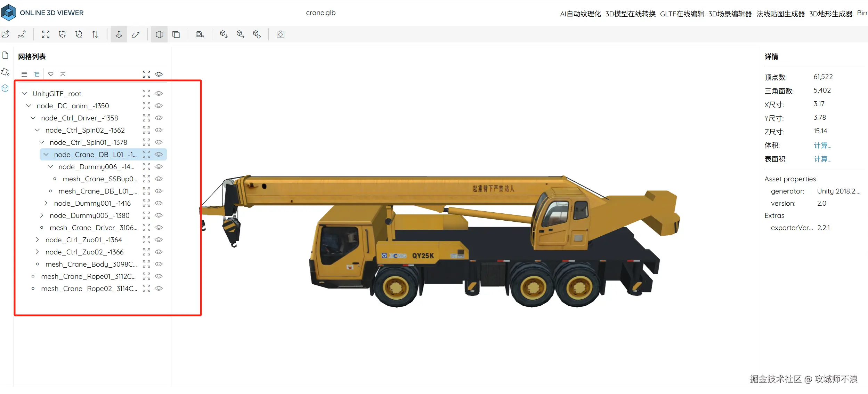Take a snapshot with camera icon
Image resolution: width=868 pixels, height=394 pixels.
click(x=280, y=34)
